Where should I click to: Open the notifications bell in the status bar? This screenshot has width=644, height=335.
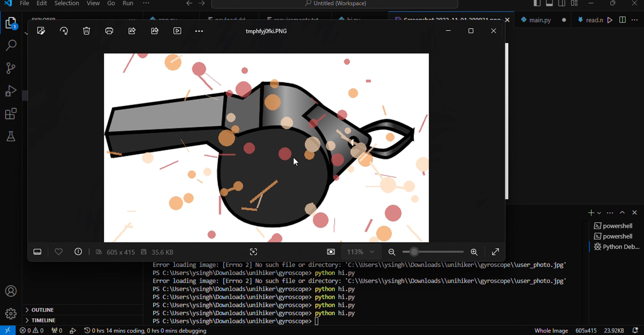pyautogui.click(x=635, y=330)
